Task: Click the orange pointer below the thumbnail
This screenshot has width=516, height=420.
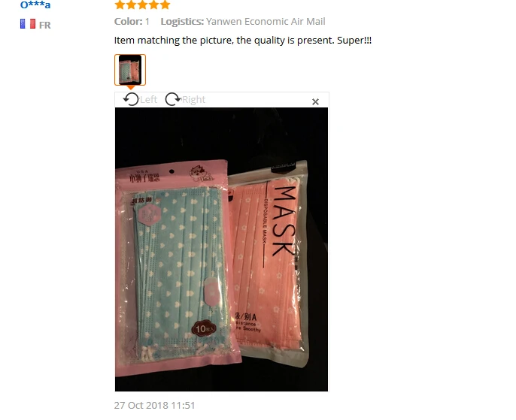Action: [130, 88]
